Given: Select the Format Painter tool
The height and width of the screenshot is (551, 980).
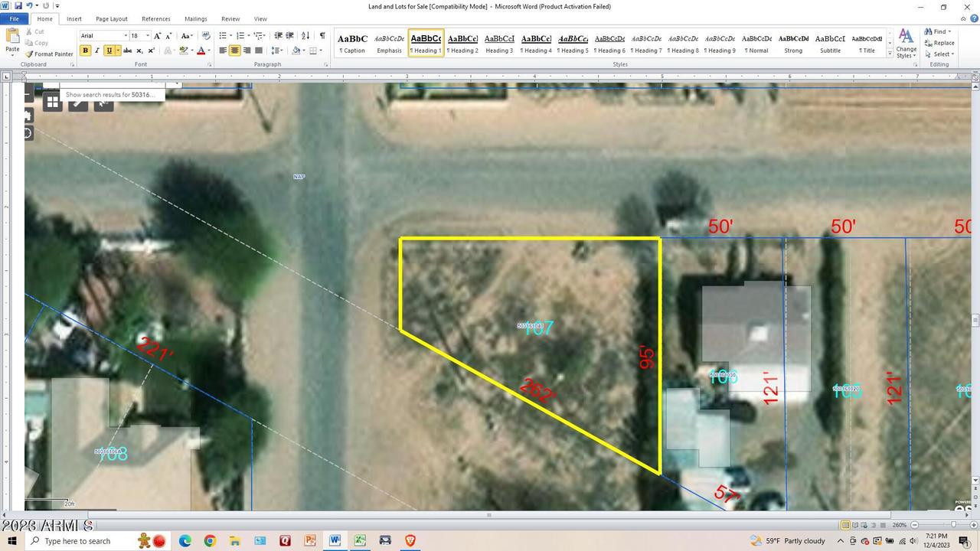Looking at the screenshot, I should 51,54.
